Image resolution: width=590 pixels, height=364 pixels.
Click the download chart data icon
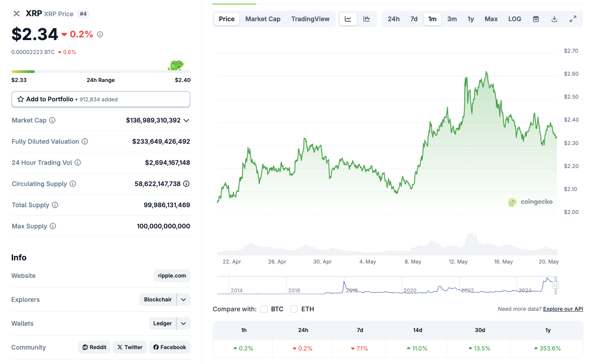click(554, 19)
